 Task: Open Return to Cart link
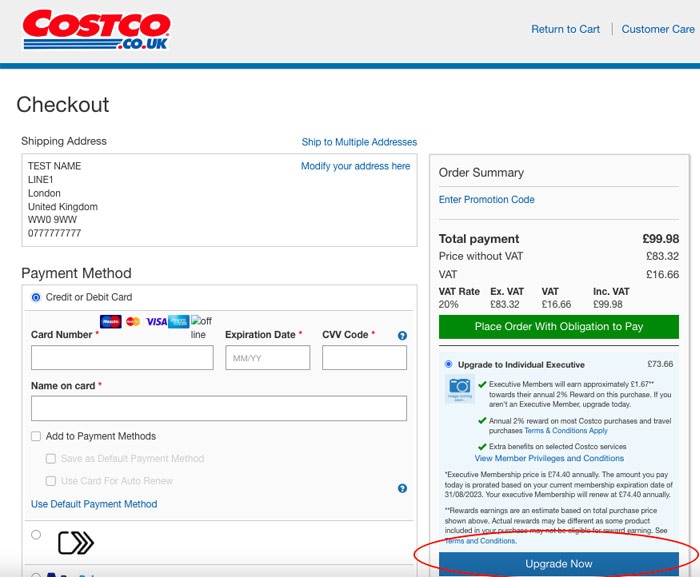tap(565, 29)
